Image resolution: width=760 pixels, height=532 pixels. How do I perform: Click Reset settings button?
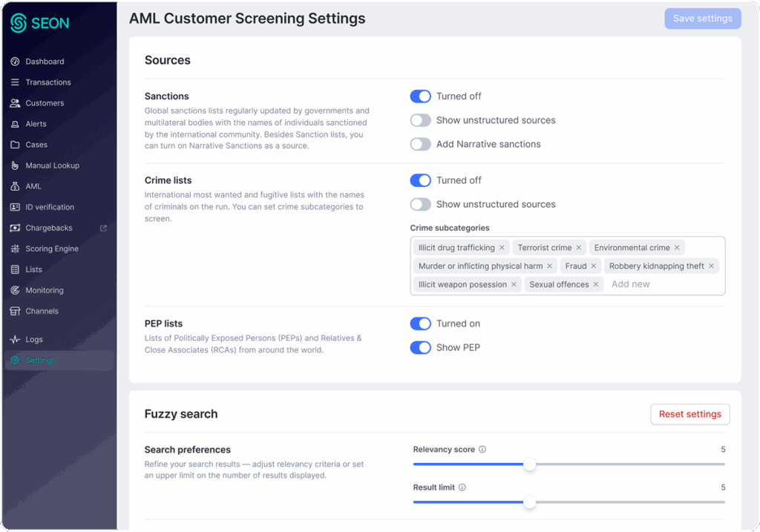(x=689, y=414)
